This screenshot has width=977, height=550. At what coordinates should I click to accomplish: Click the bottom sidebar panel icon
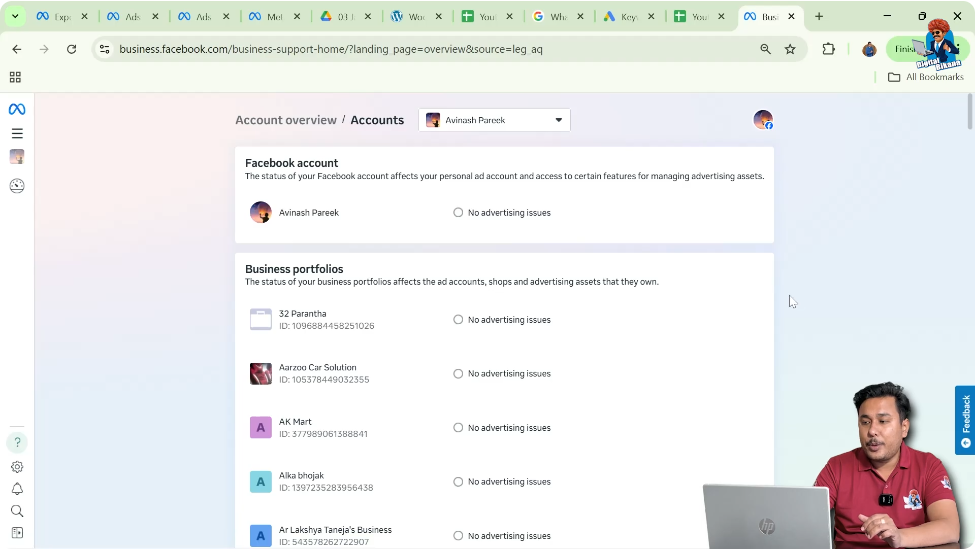pyautogui.click(x=17, y=533)
